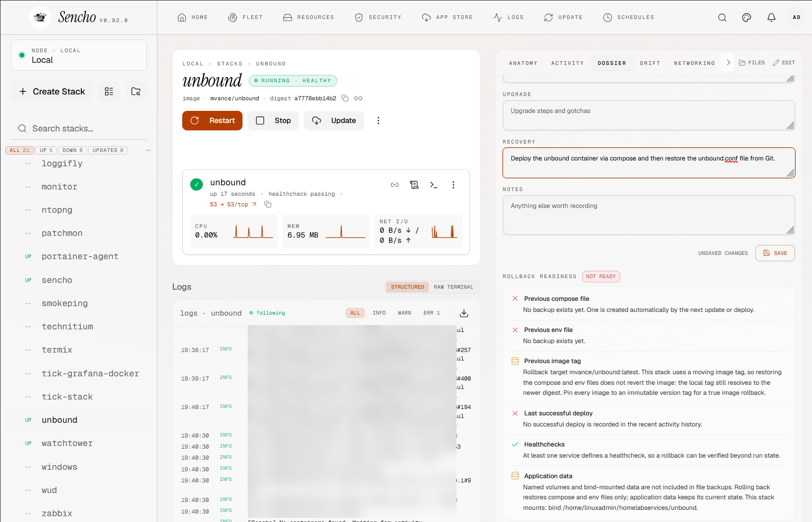Go to the Home tab
Viewport: 812px width, 522px height.
click(193, 17)
